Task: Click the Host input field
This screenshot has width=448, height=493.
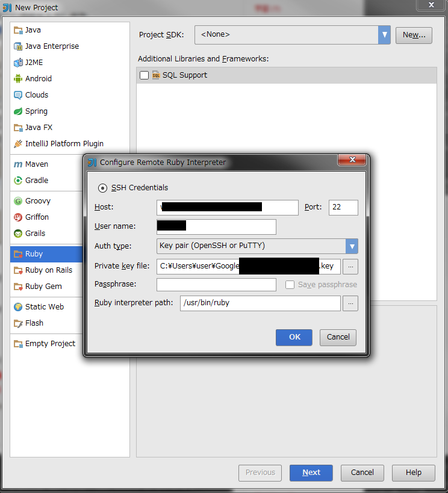Action: (x=228, y=208)
